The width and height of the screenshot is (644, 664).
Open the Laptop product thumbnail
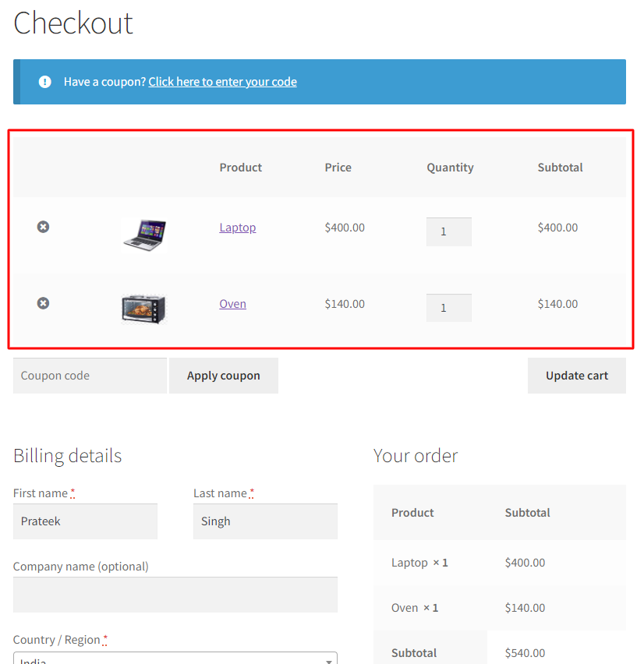(143, 235)
